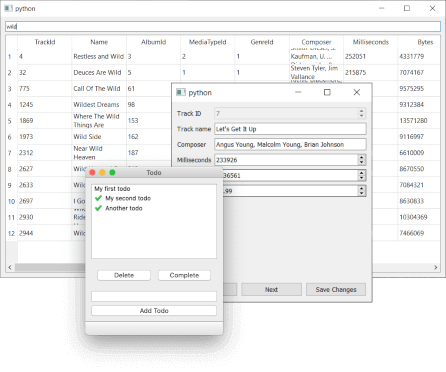The height and width of the screenshot is (372, 446).
Task: Select the 'Call Of The Wild' cell
Action: point(99,88)
